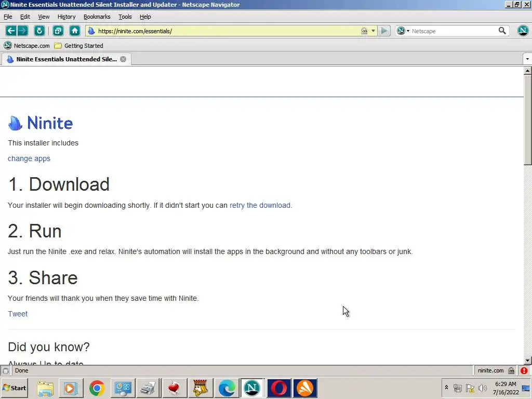
Task: Open the History menu
Action: (x=66, y=17)
